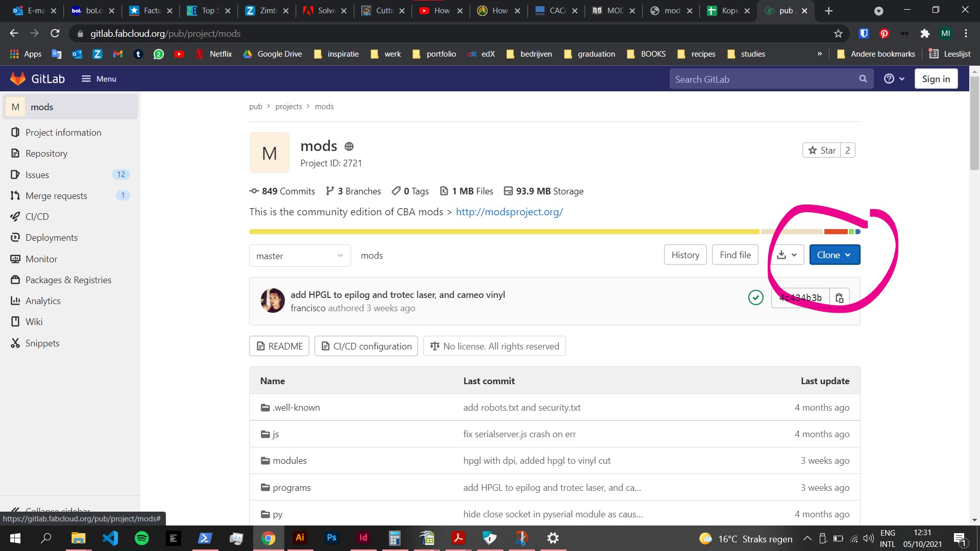
Task: Click red segment of language bar
Action: pos(836,232)
